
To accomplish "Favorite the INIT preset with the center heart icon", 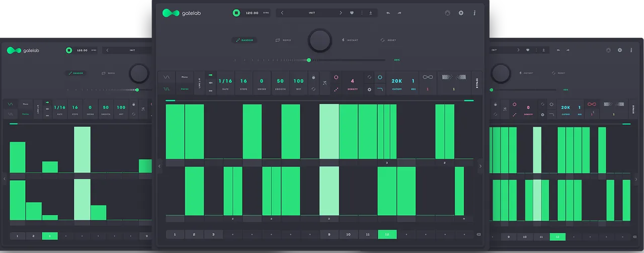I will point(352,13).
